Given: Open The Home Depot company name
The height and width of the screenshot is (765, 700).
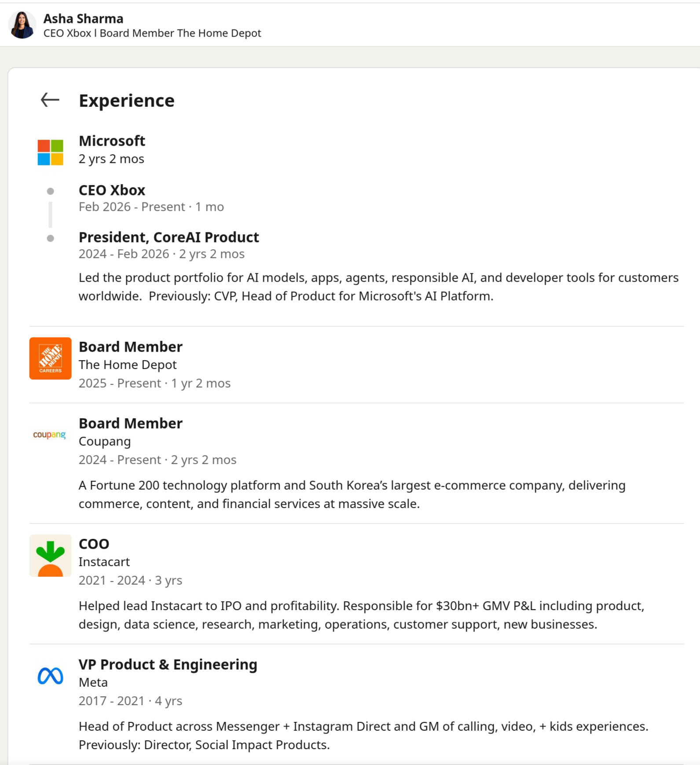Looking at the screenshot, I should point(128,365).
